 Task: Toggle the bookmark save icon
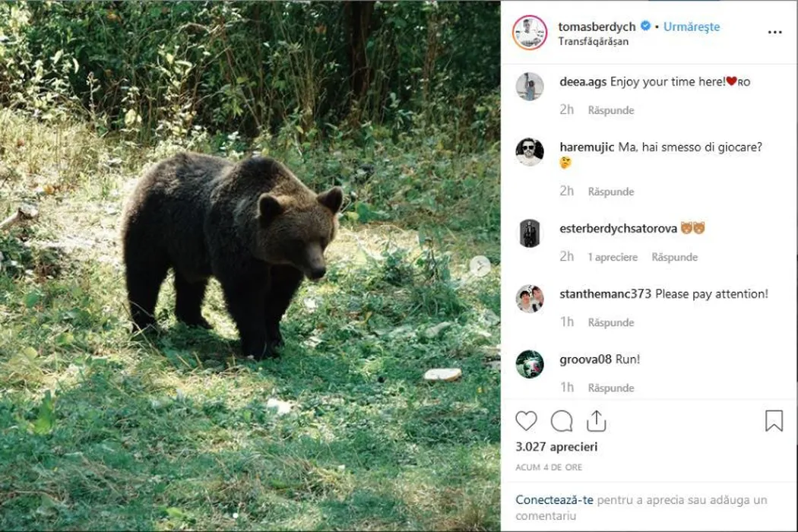pos(774,421)
